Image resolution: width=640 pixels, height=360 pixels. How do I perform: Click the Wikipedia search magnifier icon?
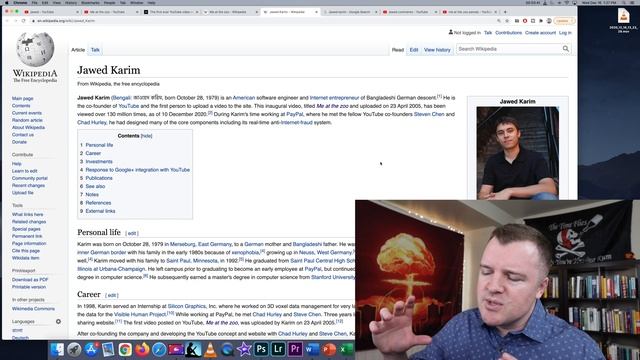(x=566, y=49)
